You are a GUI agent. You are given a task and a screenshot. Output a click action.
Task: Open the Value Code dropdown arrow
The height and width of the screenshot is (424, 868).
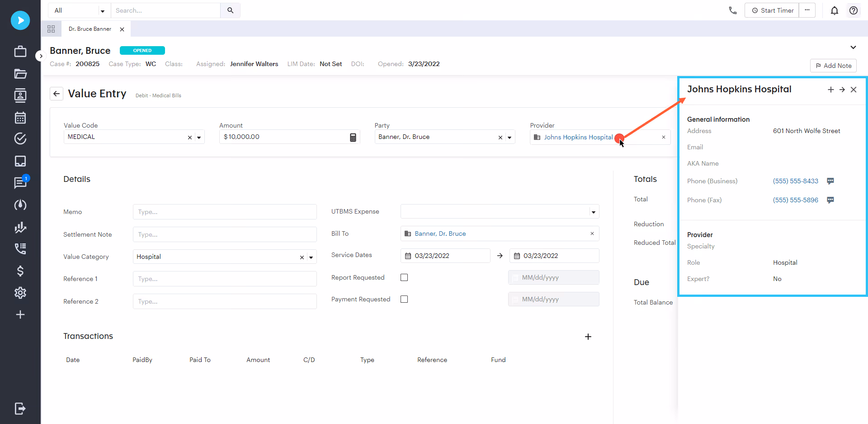(199, 138)
